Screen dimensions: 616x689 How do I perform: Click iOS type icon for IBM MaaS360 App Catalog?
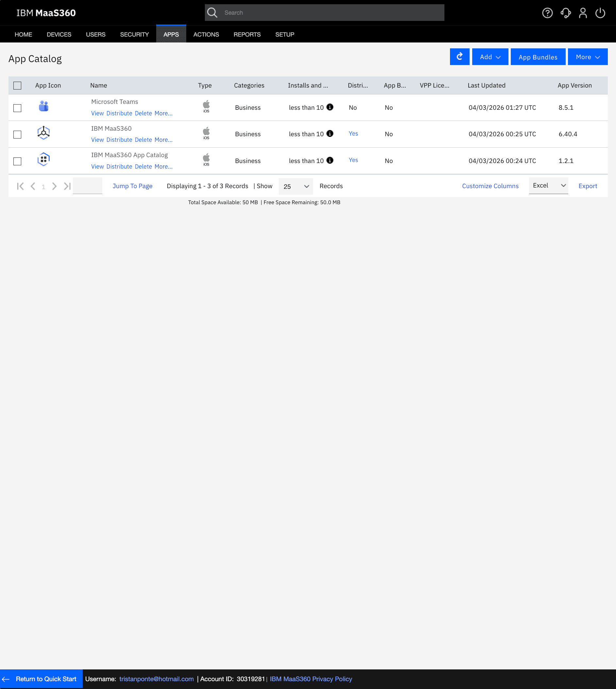pyautogui.click(x=206, y=159)
